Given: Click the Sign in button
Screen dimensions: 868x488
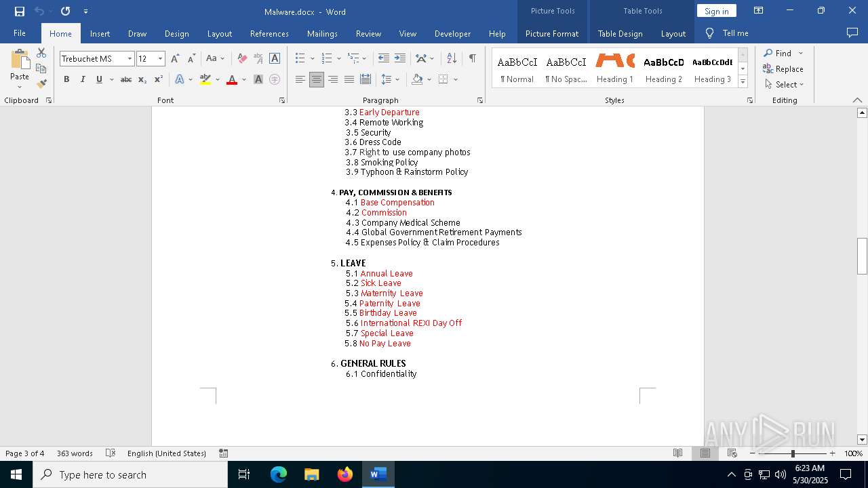Looking at the screenshot, I should point(716,11).
